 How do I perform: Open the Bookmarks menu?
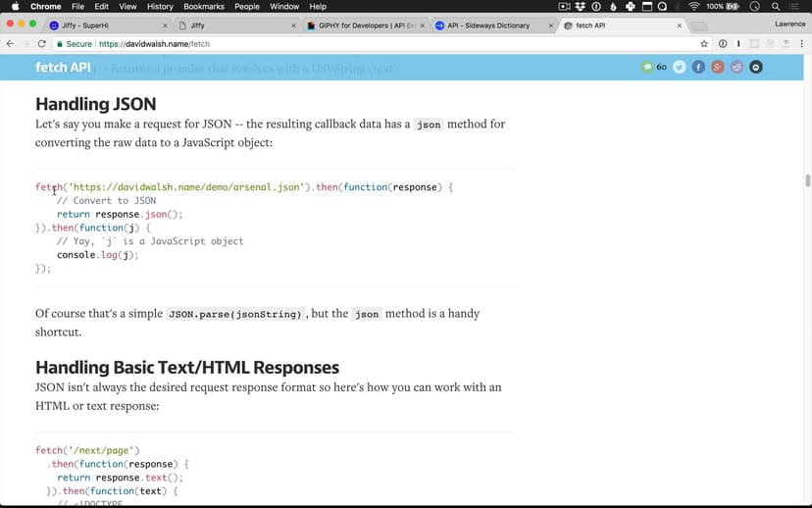coord(204,7)
